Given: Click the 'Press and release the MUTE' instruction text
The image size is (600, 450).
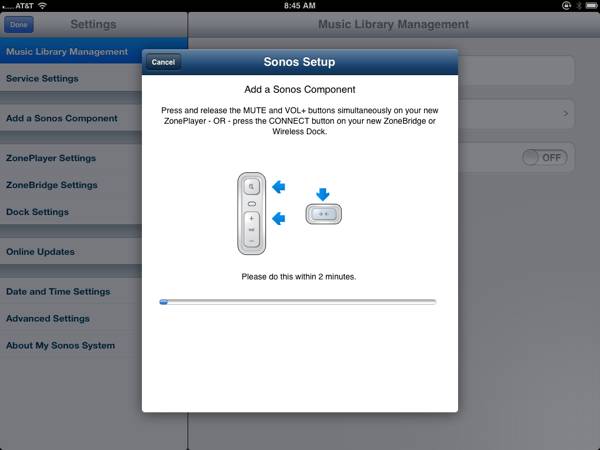Looking at the screenshot, I should click(300, 121).
